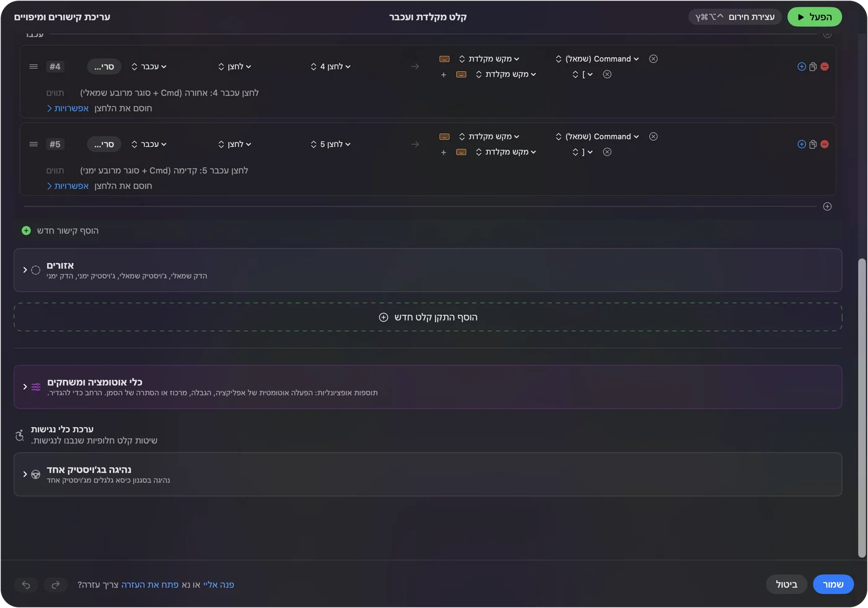The image size is (868, 608).
Task: Click the small plus left of row #4's second keyboard icon
Action: pyautogui.click(x=443, y=75)
